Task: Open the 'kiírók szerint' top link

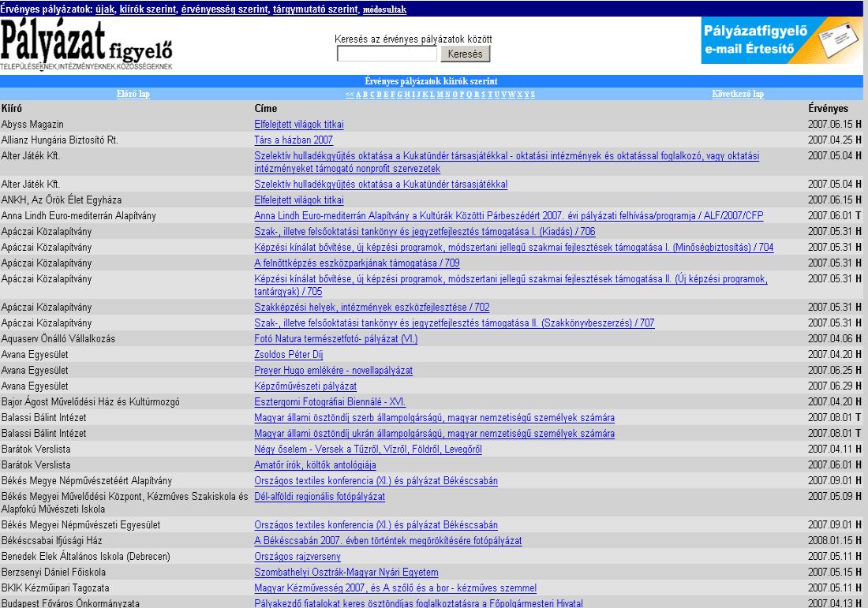Action: pos(148,9)
